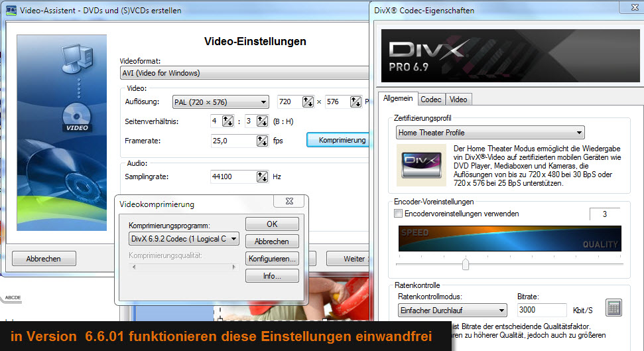Open the Auflösung PAL dropdown
Image resolution: width=644 pixels, height=351 pixels.
221,102
